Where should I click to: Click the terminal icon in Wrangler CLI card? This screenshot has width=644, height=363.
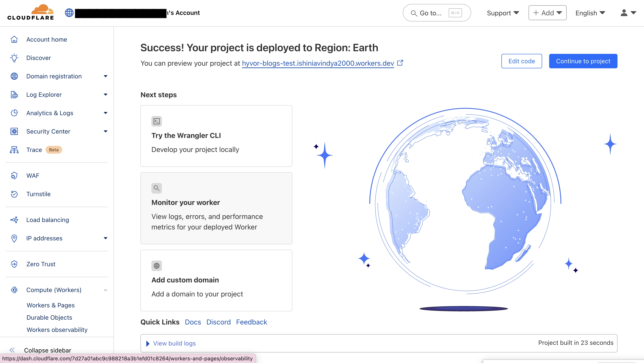click(x=156, y=122)
